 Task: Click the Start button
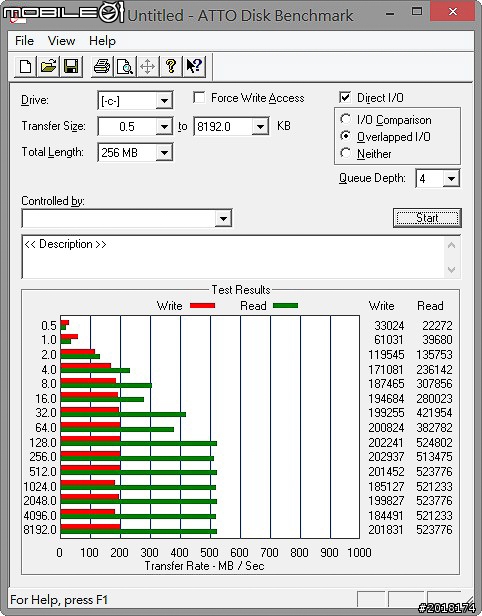coord(427,218)
